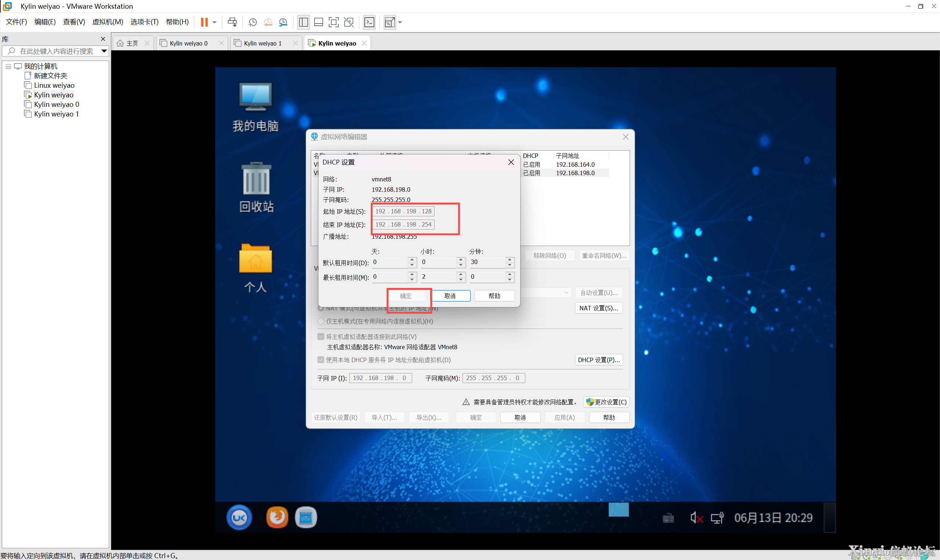
Task: Select Kylin weiyao 0 in the library tree
Action: [56, 104]
